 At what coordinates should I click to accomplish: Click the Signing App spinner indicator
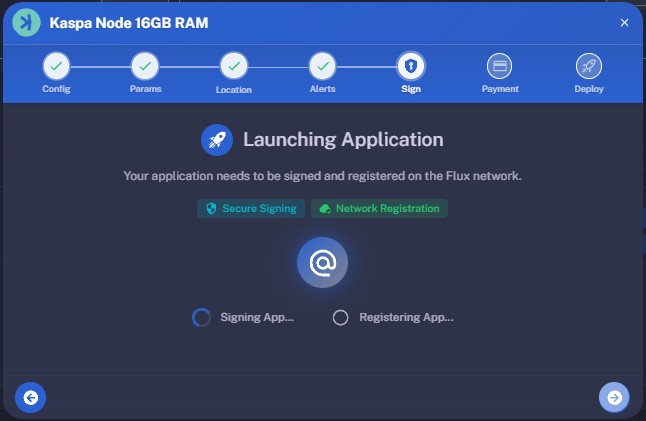pyautogui.click(x=201, y=317)
